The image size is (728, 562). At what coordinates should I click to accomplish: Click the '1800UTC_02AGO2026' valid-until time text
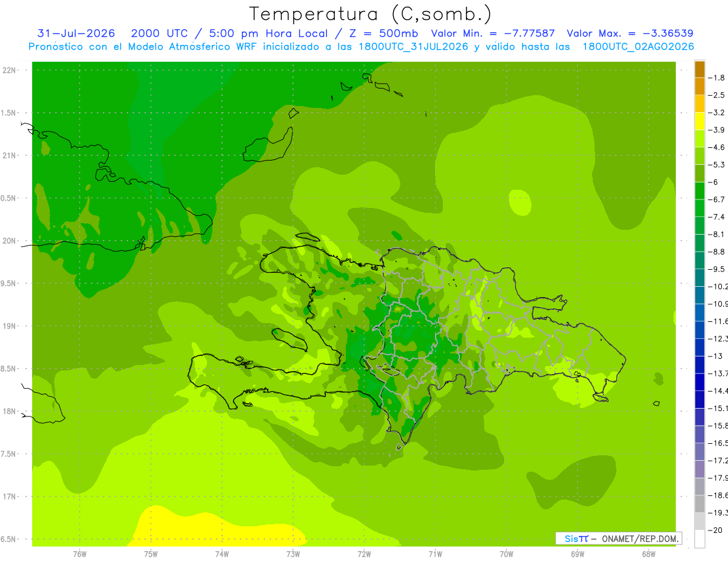coord(638,46)
